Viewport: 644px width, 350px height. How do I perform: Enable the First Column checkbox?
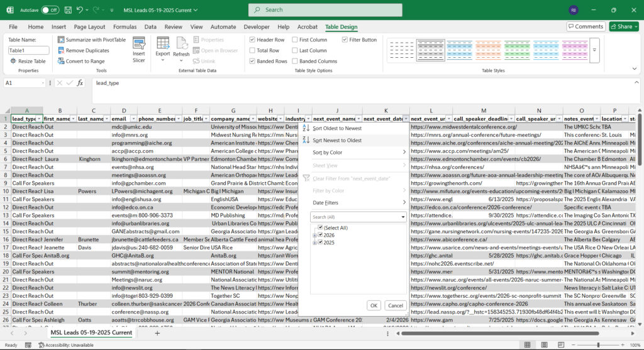pos(295,40)
